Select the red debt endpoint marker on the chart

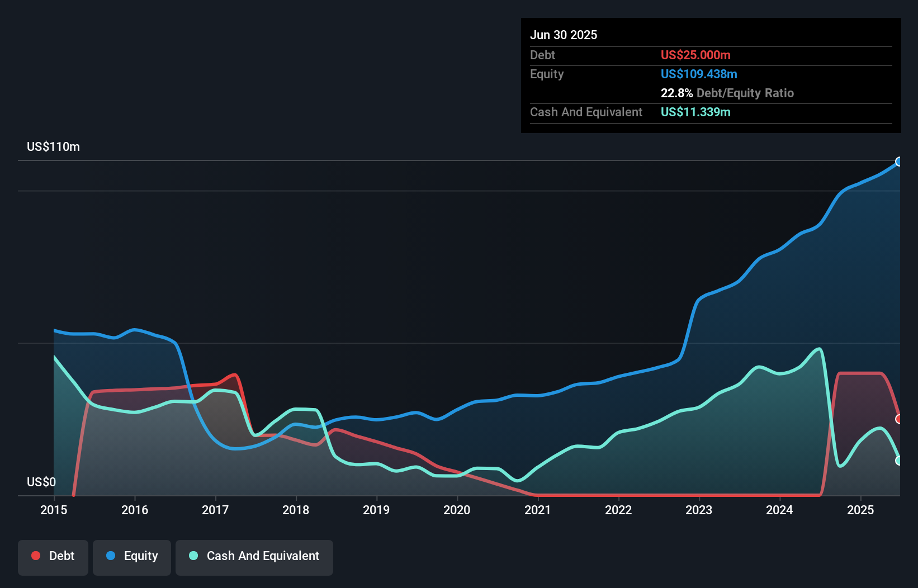[898, 418]
